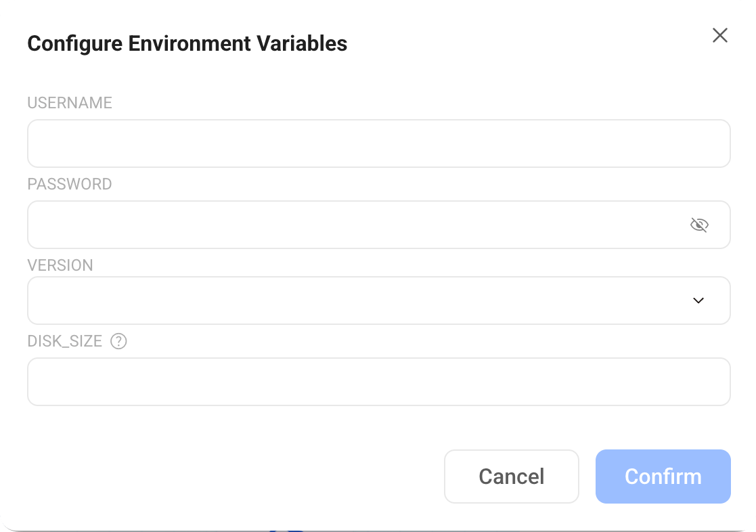Click inside the USERNAME input box
Image resolution: width=756 pixels, height=532 pixels.
coord(378,143)
